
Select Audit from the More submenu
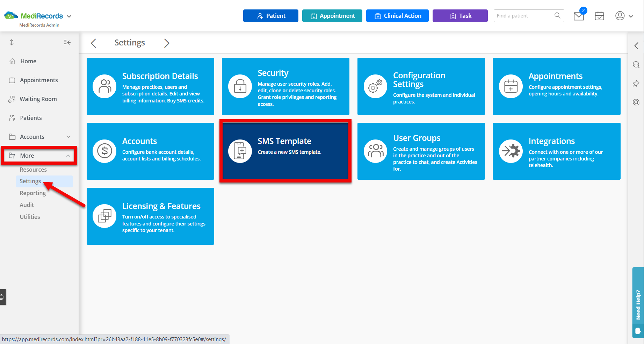pyautogui.click(x=27, y=205)
